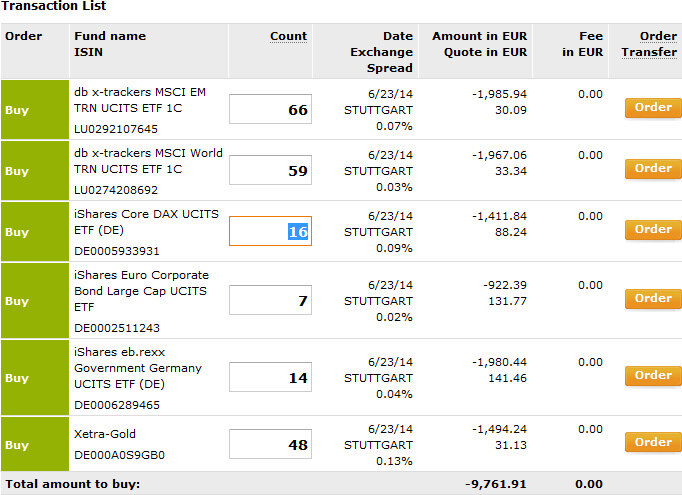Click count field for MSCI World ETF
This screenshot has height=495, width=682.
[270, 170]
